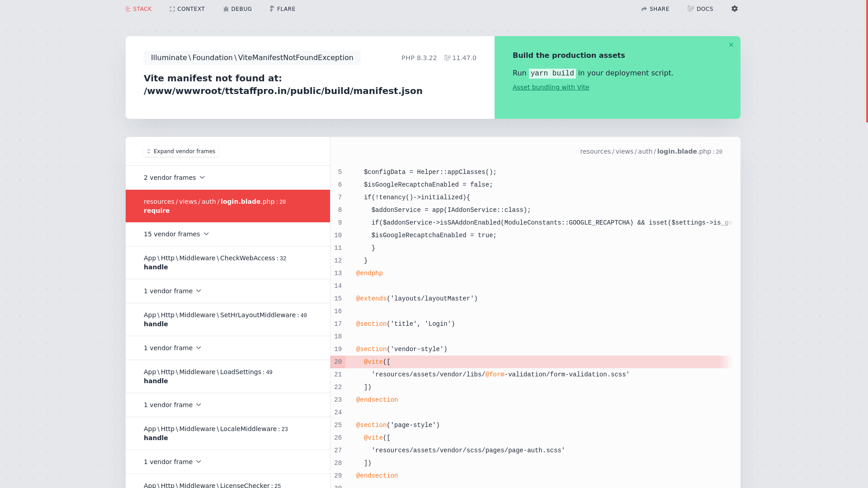Go to the FLARE tab
The height and width of the screenshot is (488, 868).
[283, 9]
